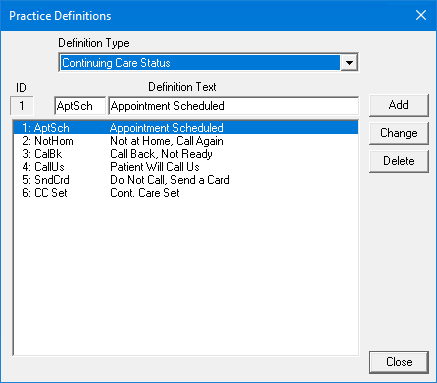Close the Practice Definitions window with X
Screen dimensions: 437x383
(421, 15)
